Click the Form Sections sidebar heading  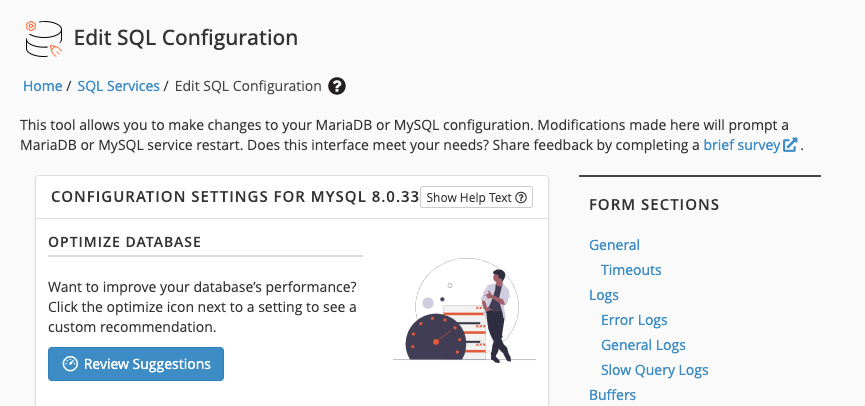click(654, 205)
